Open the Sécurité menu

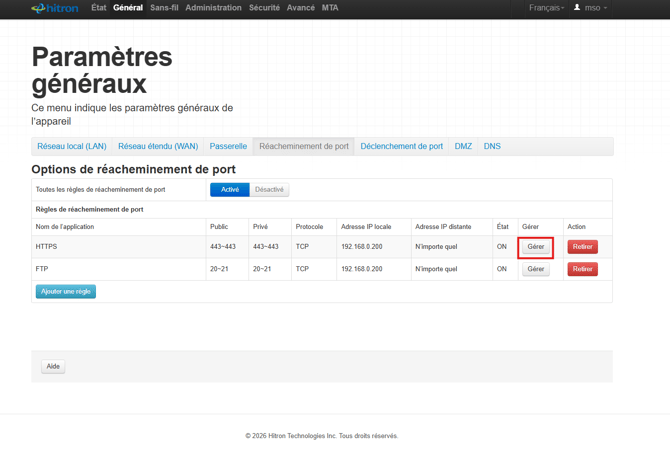264,8
